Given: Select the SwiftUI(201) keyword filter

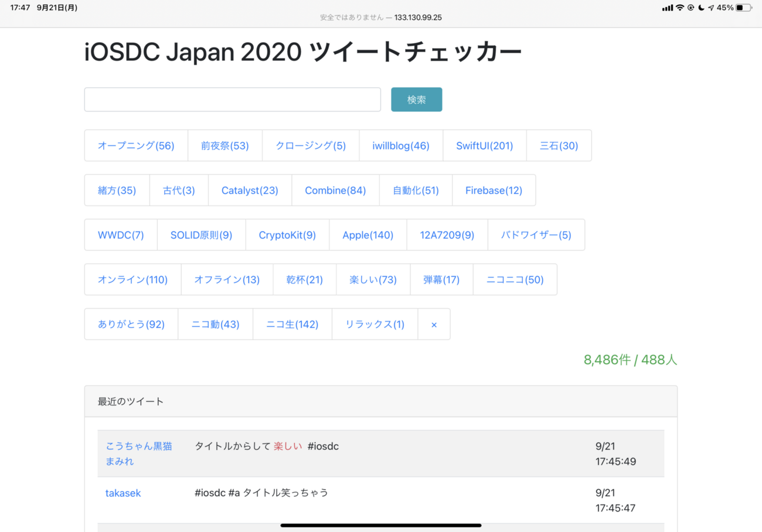Looking at the screenshot, I should (484, 146).
